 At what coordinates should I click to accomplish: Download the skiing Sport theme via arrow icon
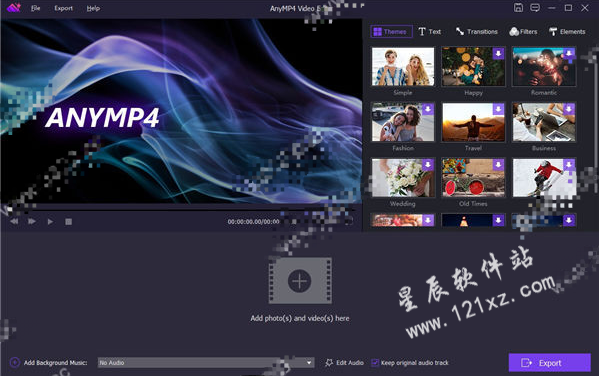click(x=569, y=165)
